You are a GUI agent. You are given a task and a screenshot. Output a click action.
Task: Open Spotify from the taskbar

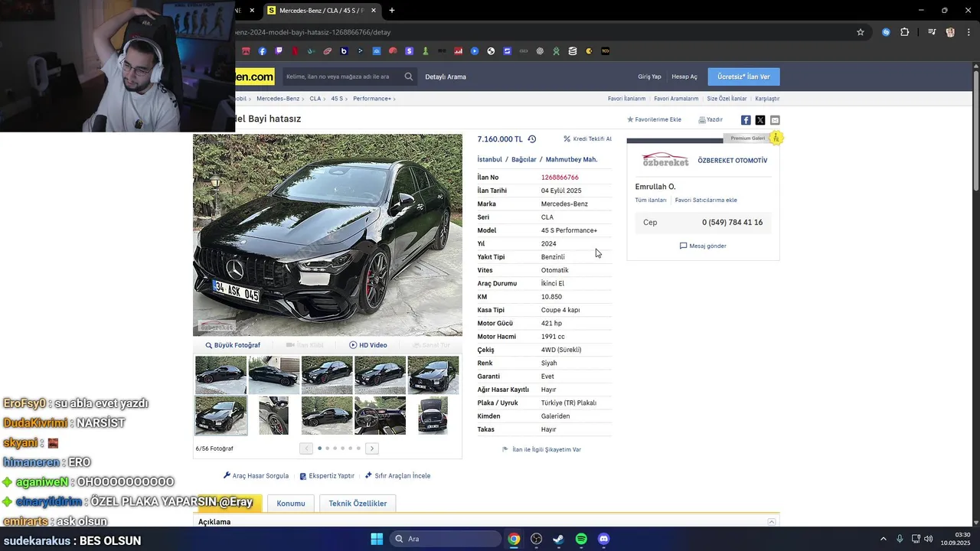(x=581, y=539)
